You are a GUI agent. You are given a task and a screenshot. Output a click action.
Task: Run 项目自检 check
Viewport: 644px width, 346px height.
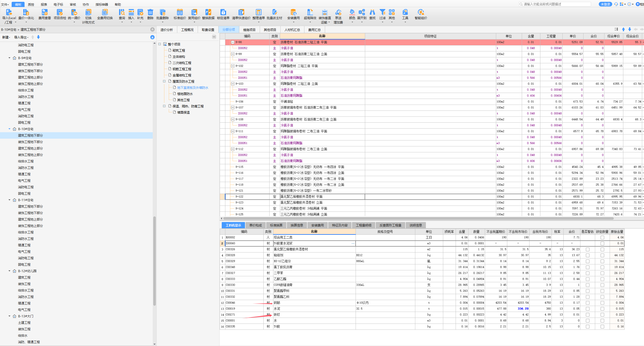click(60, 14)
